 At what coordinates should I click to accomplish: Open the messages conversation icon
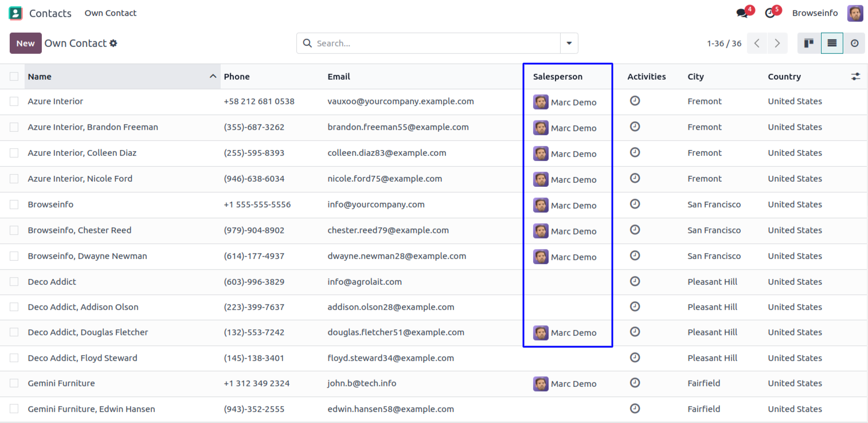(742, 13)
